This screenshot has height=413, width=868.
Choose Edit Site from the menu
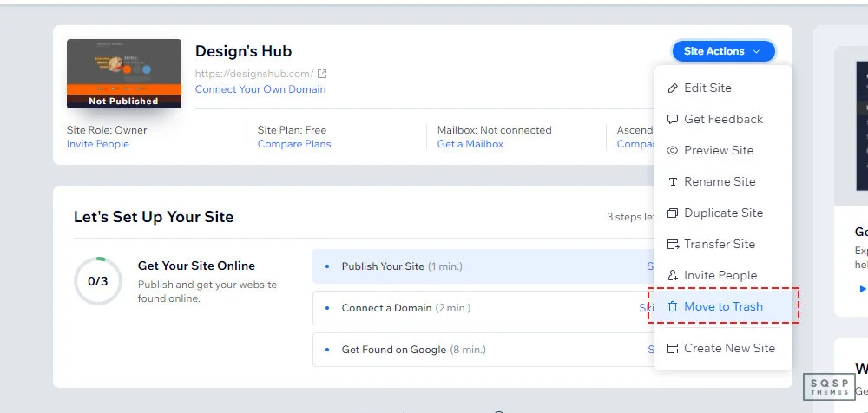[x=723, y=88]
